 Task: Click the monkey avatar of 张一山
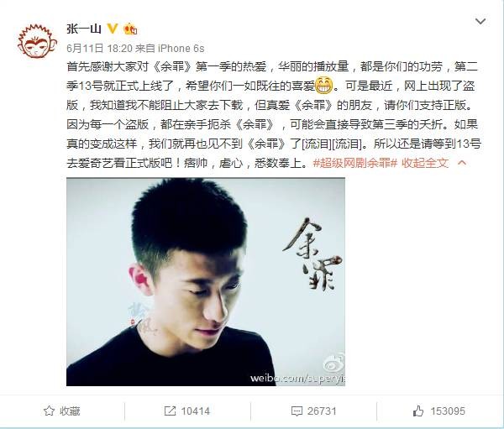(37, 41)
